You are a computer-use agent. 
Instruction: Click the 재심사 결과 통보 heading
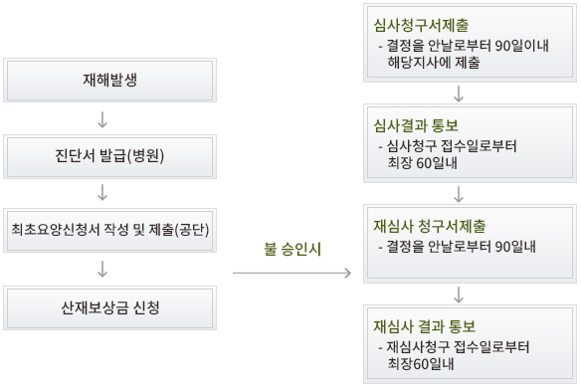[x=425, y=326]
